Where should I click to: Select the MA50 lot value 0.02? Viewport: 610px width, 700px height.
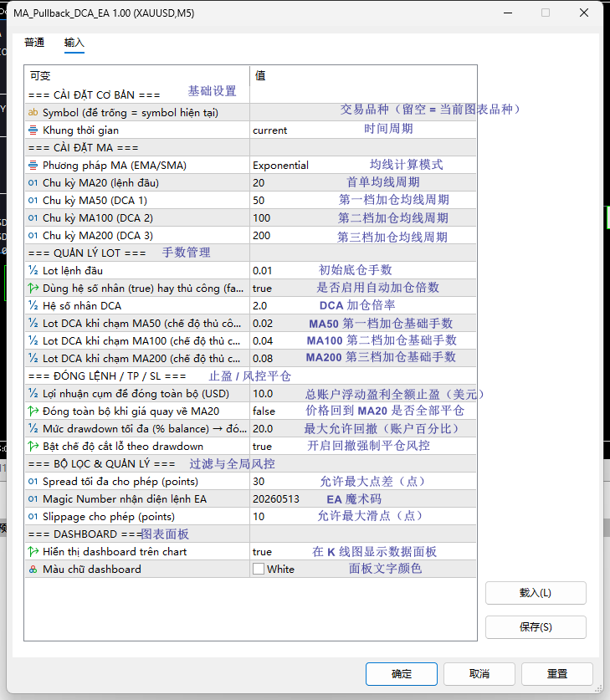[263, 324]
